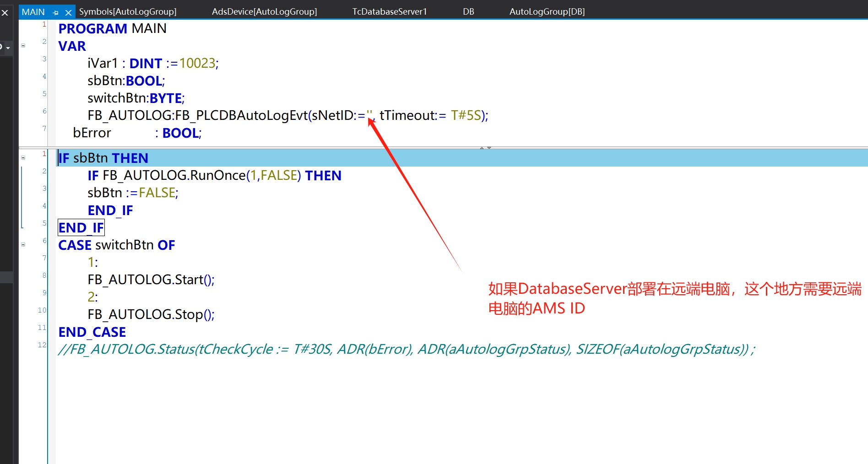Close the left side panel

click(5, 12)
